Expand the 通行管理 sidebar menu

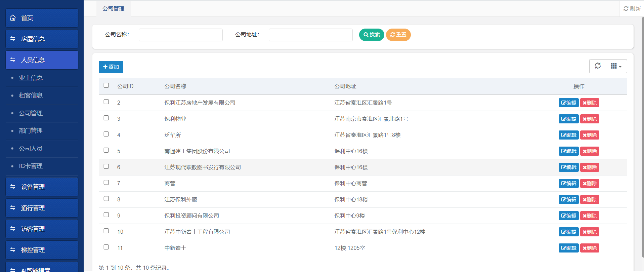[42, 208]
